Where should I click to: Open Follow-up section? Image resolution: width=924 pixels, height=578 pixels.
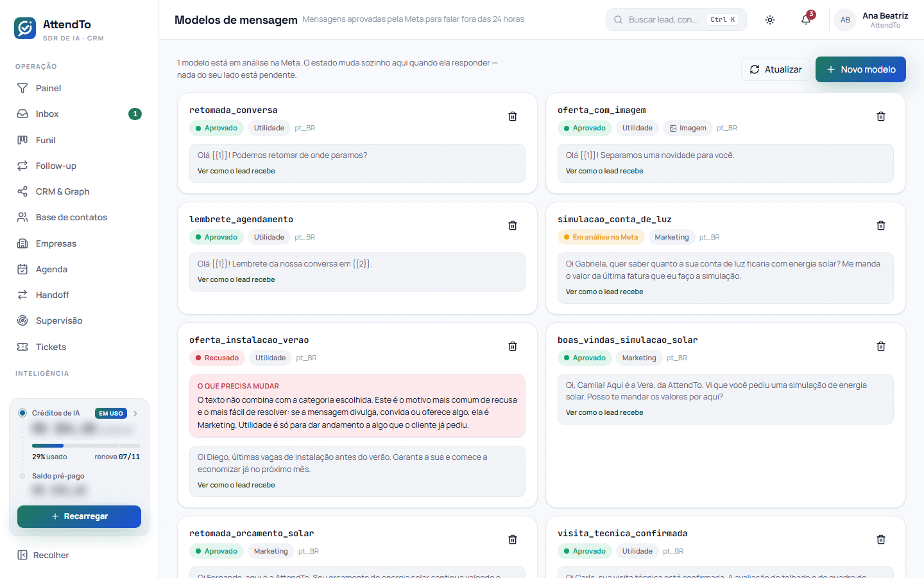(80, 166)
